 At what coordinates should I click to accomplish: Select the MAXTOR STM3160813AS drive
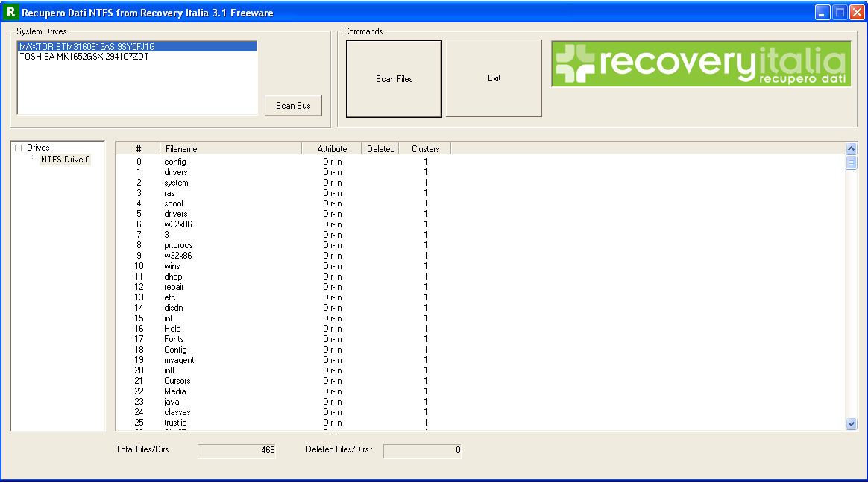coord(87,46)
